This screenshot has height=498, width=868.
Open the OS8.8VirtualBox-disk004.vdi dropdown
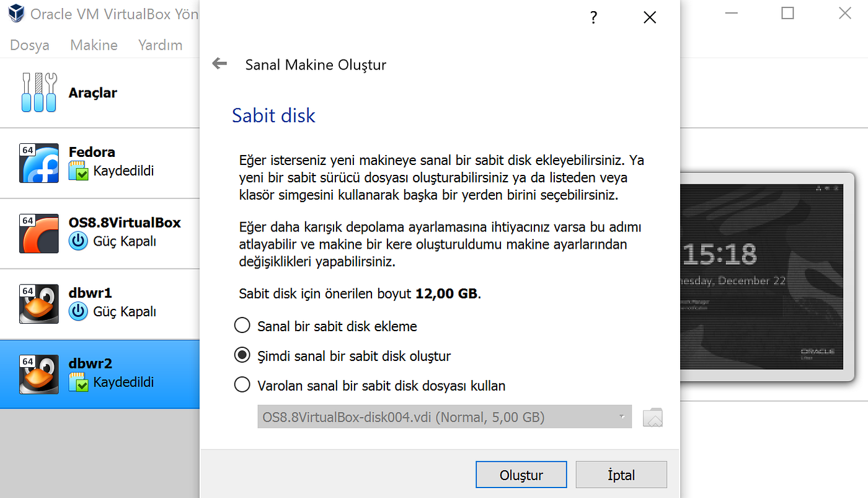coord(445,417)
